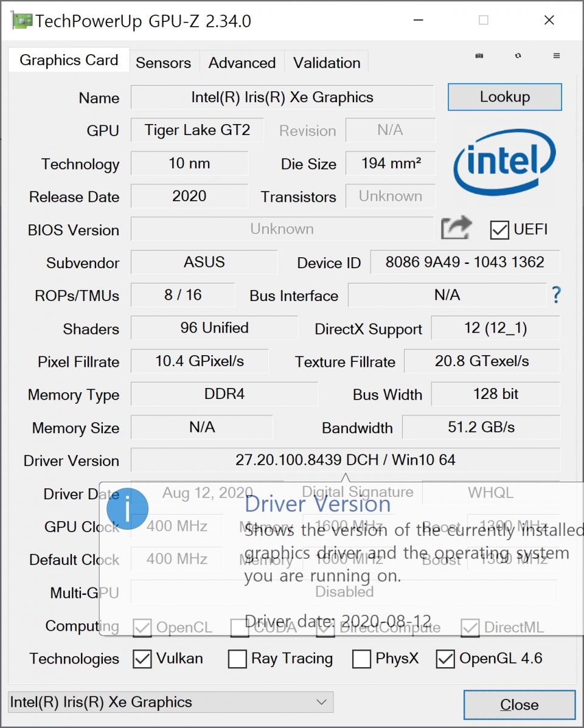This screenshot has width=584, height=728.
Task: Click the Shaders field 96 Unified
Action: pyautogui.click(x=215, y=328)
